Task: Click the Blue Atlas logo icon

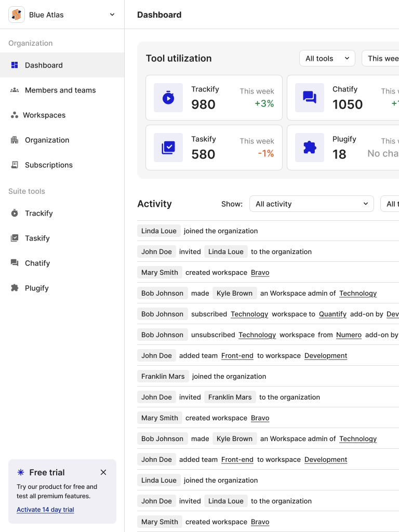Action: pos(17,15)
